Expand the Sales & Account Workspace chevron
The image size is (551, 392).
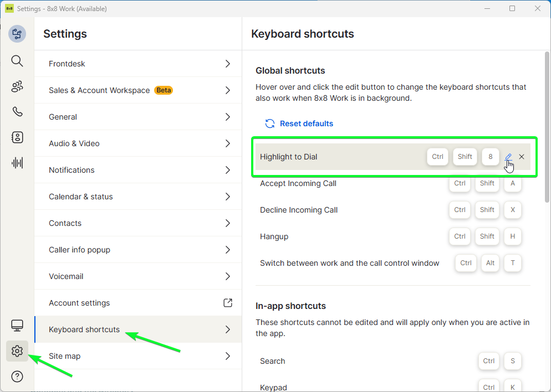coord(228,90)
